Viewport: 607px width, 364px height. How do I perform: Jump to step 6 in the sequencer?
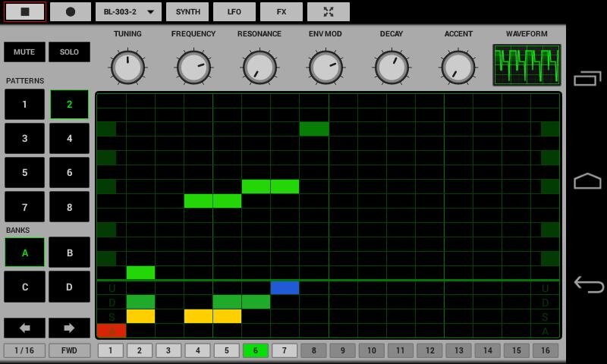[x=256, y=350]
